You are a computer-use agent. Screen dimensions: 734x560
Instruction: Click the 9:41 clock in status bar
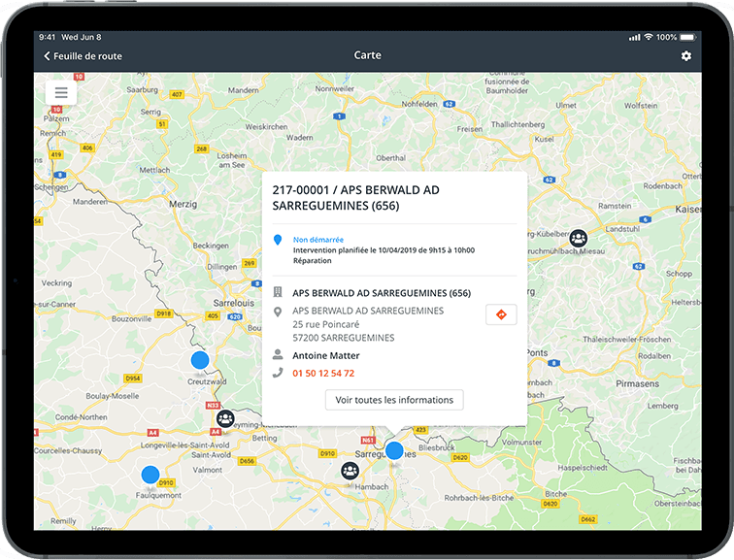[x=48, y=37]
